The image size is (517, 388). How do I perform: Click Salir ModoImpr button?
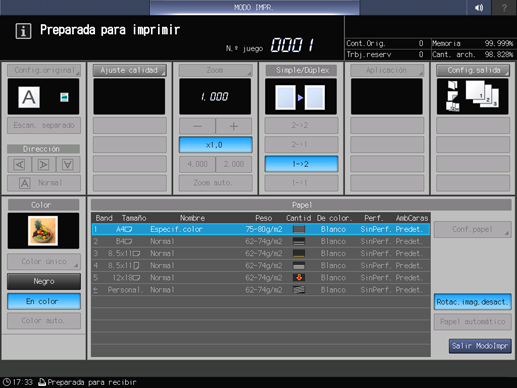[480, 346]
